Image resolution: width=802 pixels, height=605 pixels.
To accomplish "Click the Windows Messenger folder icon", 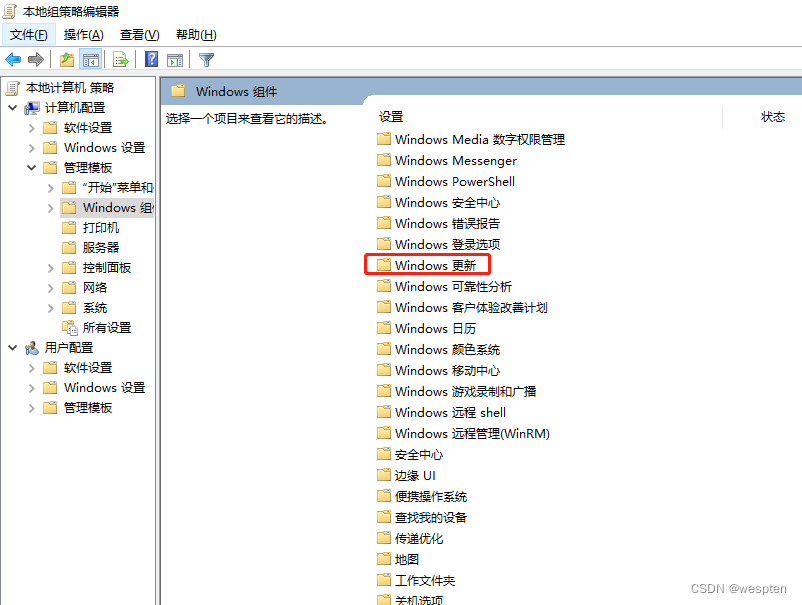I will (384, 160).
